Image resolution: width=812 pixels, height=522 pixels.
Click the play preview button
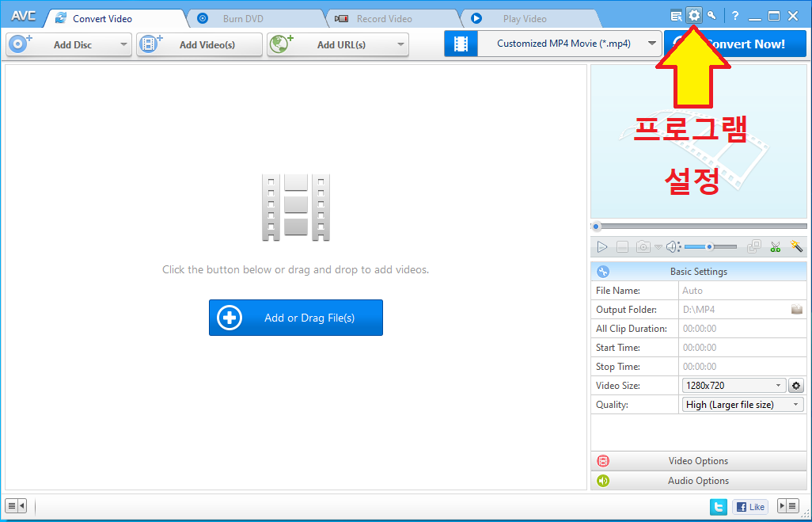point(601,247)
